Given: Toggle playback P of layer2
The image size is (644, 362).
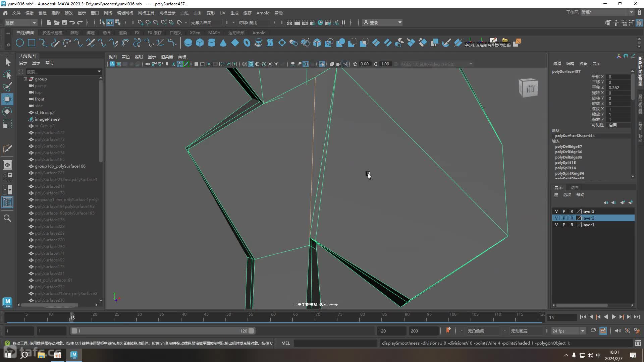Looking at the screenshot, I should (564, 218).
